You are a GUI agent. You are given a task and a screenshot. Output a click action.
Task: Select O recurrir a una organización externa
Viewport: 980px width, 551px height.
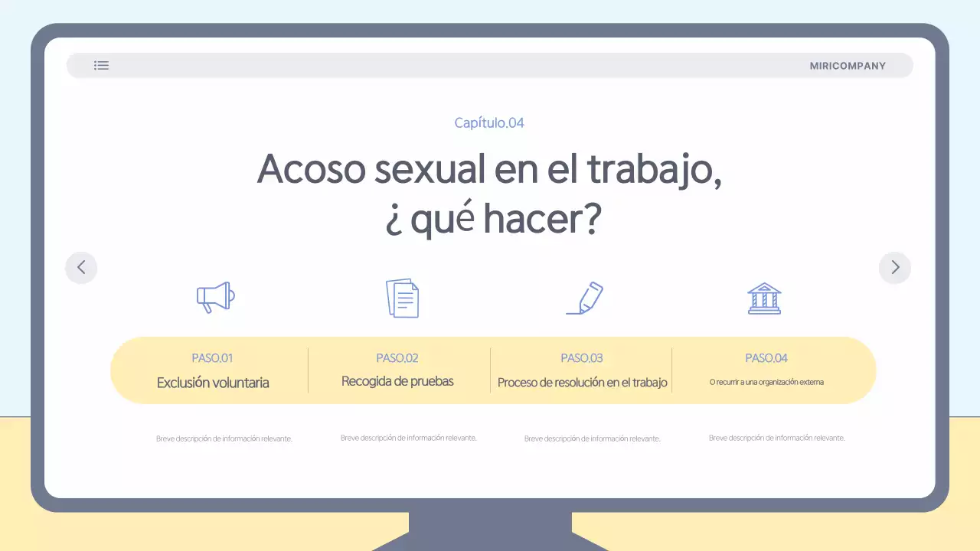(766, 382)
